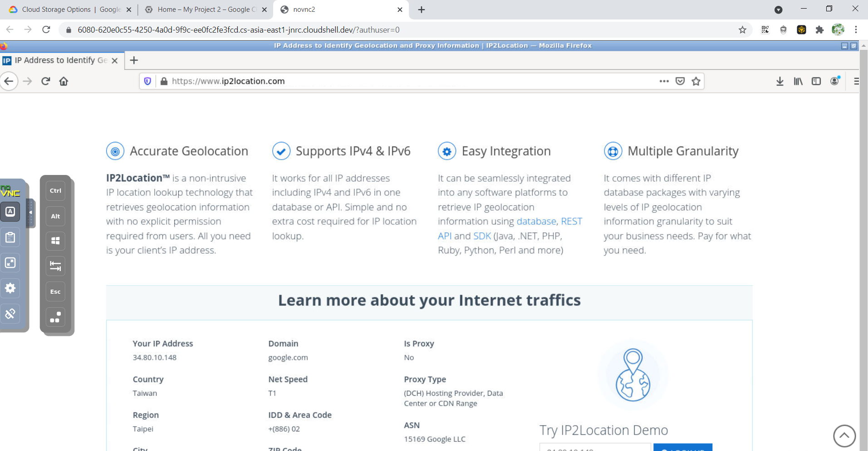Show site security padlock info in Firefox
Image resolution: width=868 pixels, height=451 pixels.
coord(164,81)
